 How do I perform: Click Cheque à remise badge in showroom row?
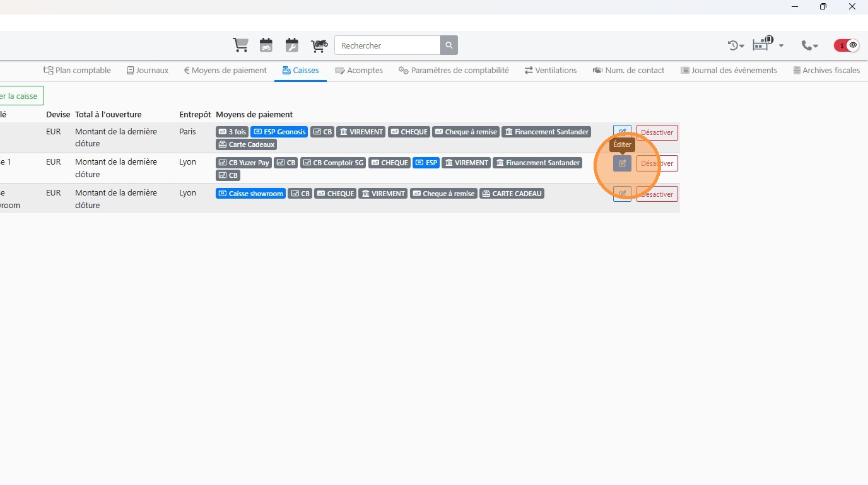[x=443, y=194]
